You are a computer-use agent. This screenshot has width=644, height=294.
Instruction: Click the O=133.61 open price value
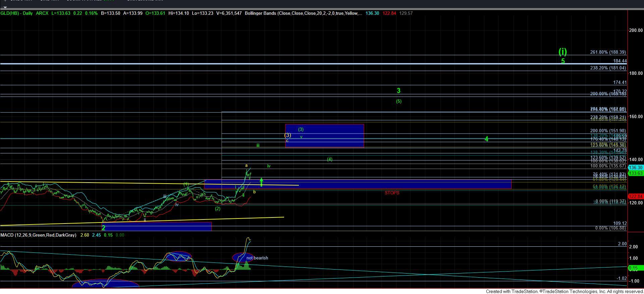coord(155,13)
